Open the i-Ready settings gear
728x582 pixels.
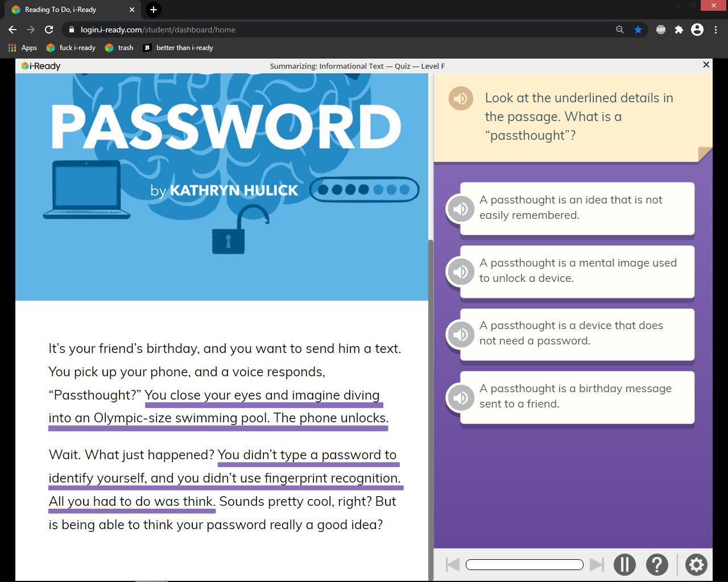point(696,564)
